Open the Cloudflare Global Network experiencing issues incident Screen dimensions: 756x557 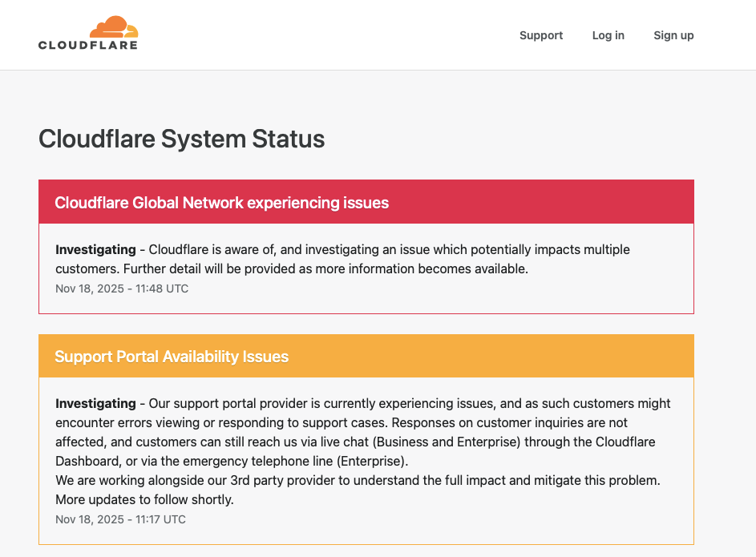coord(222,203)
